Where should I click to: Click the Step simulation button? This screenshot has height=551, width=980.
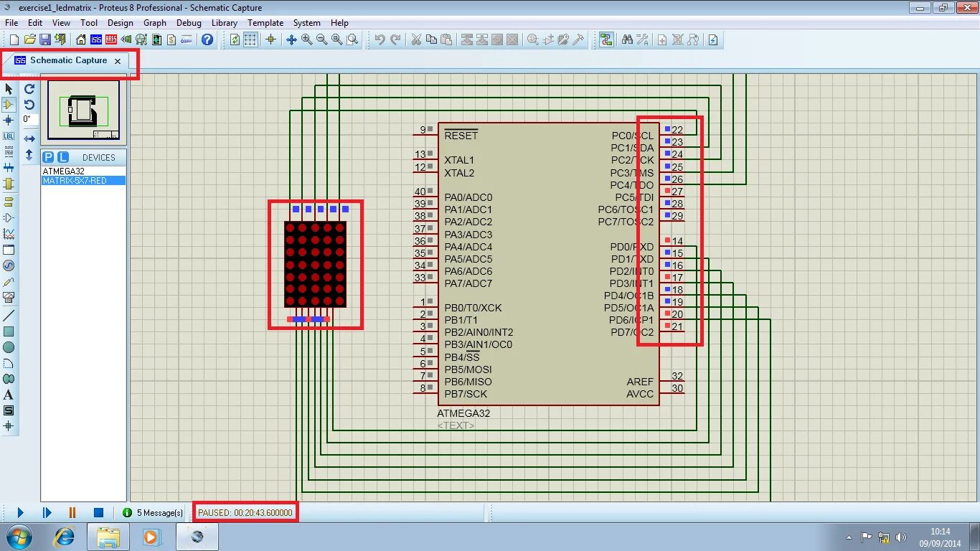coord(47,512)
